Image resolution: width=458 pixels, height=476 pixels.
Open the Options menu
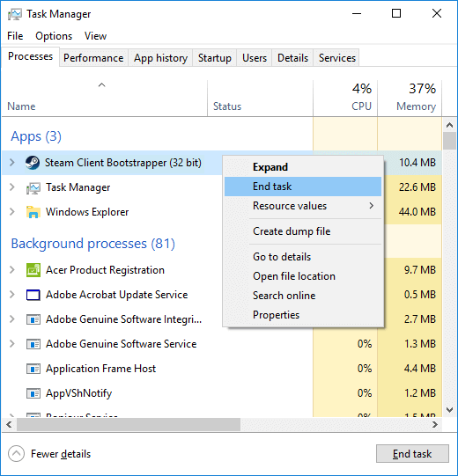(54, 36)
